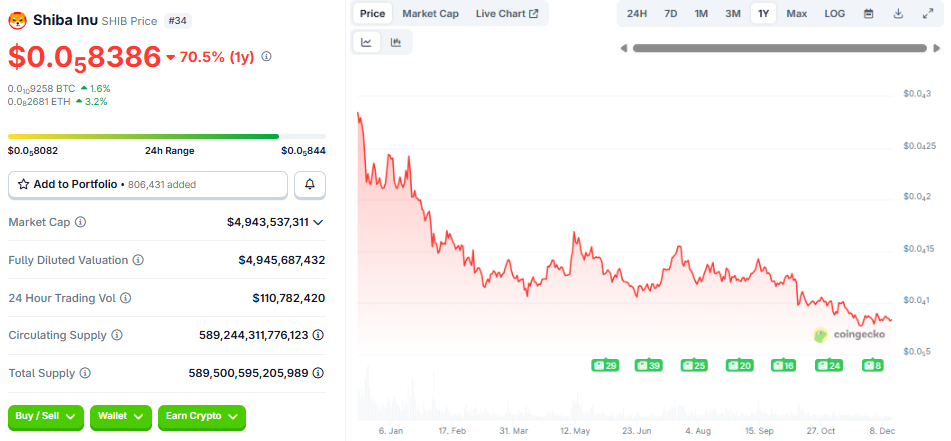Toggle LOG scale on chart
Screen dimensions: 951x441
835,13
